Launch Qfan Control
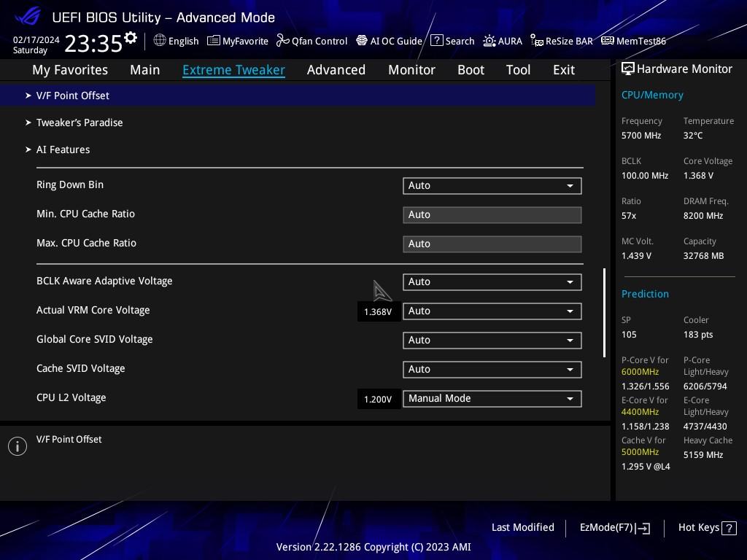747x560 pixels. (311, 41)
